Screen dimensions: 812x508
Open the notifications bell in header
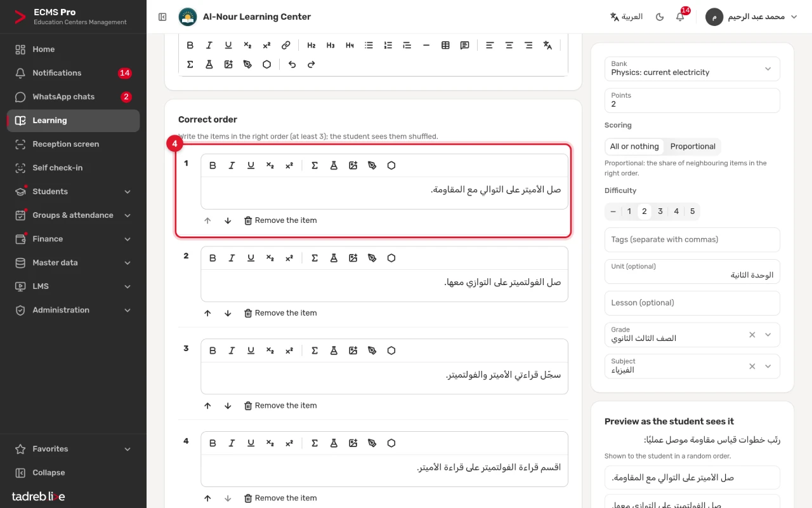[680, 17]
